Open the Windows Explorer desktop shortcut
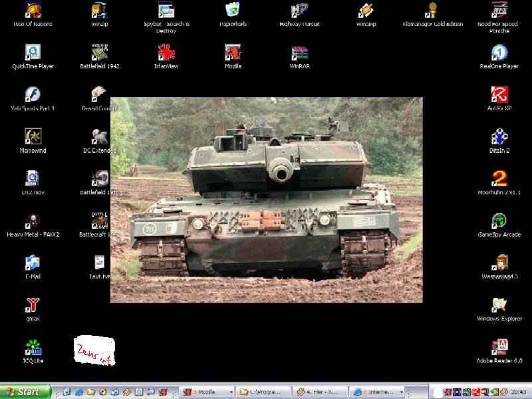Viewport: 532px width, 399px height. click(499, 306)
